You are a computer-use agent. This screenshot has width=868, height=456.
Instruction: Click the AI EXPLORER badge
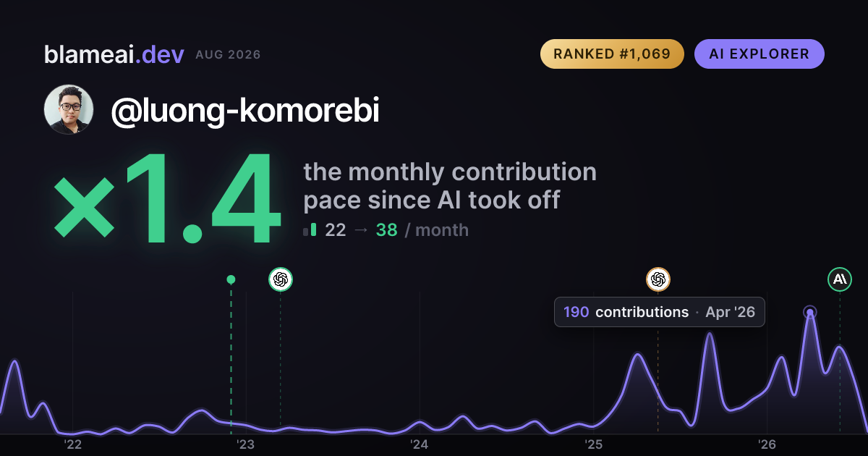pyautogui.click(x=759, y=54)
